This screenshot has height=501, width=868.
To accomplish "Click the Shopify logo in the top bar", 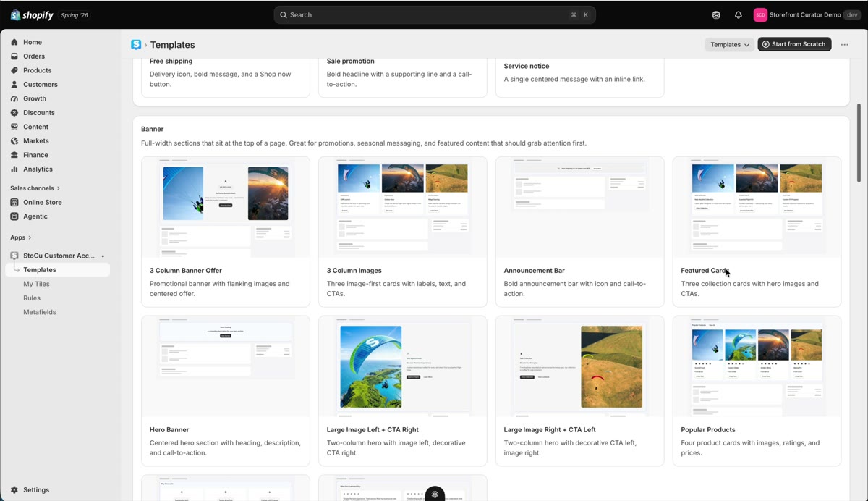I will coord(32,14).
